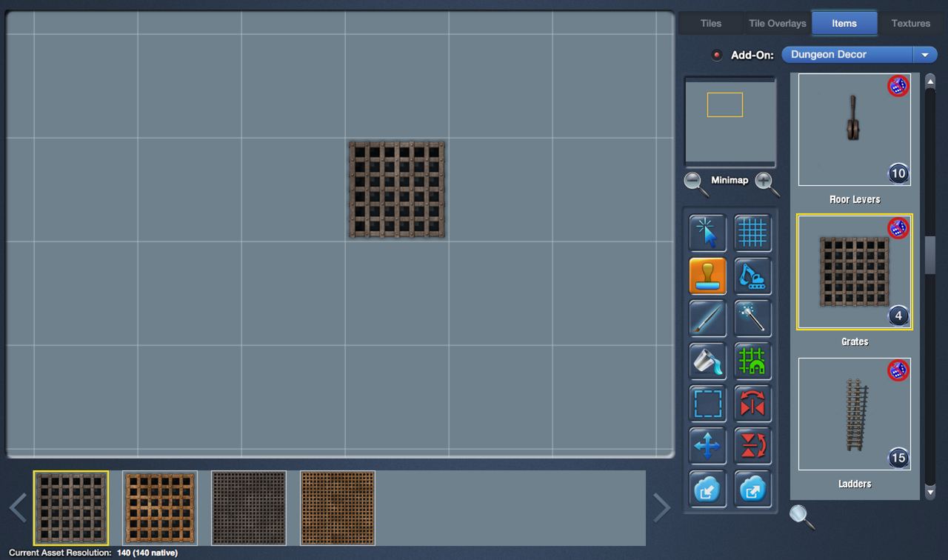This screenshot has width=948, height=560.
Task: Click the green grid wall tool
Action: 752,361
